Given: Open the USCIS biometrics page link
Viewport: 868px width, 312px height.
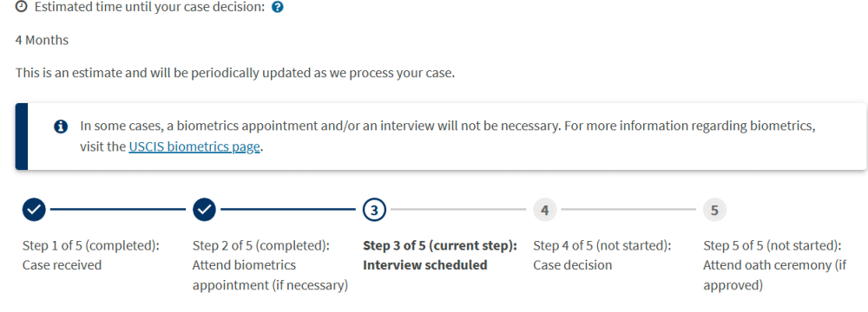Looking at the screenshot, I should pos(194,147).
